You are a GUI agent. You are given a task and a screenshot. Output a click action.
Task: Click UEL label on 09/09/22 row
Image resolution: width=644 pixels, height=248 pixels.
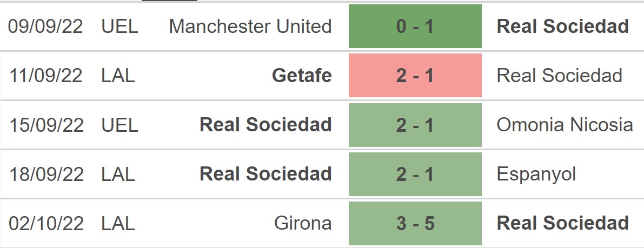point(119,26)
